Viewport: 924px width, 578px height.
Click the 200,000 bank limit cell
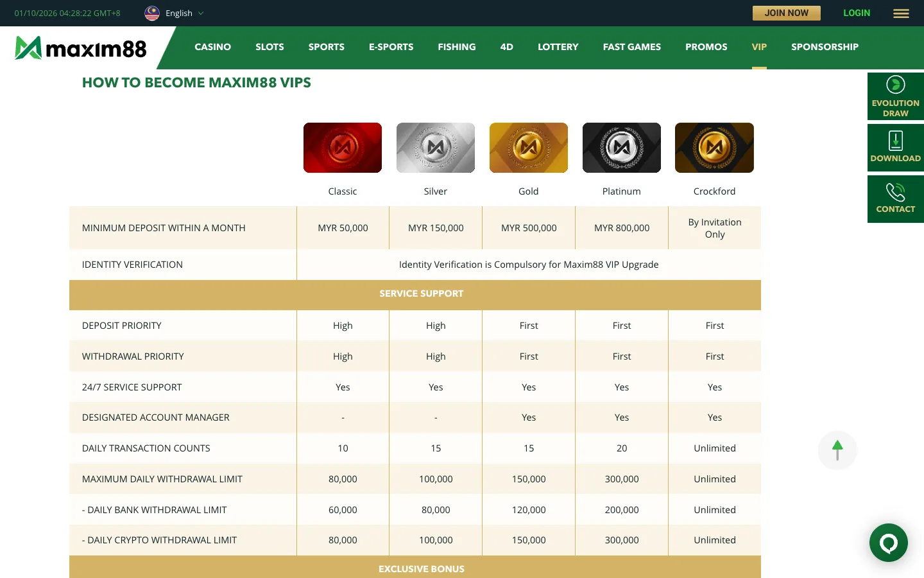coord(622,510)
